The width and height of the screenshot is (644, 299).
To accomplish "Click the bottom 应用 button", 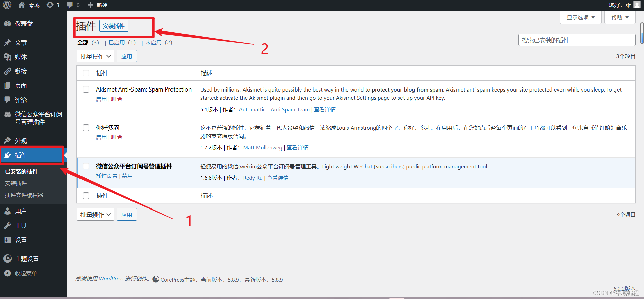I will coord(127,214).
